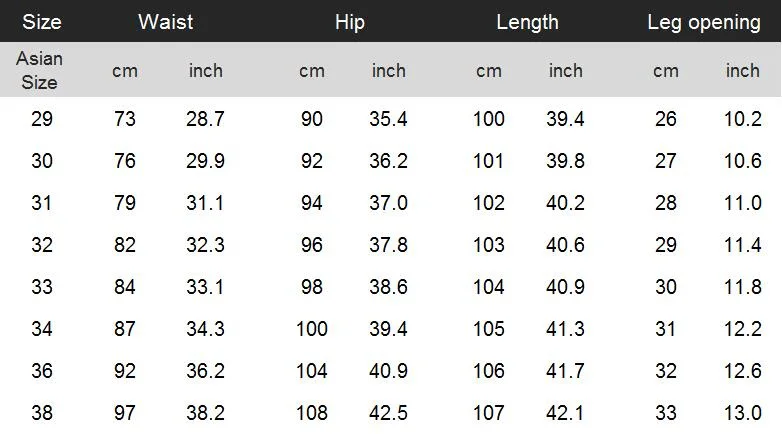The image size is (782, 434).
Task: Click length value 107 cm
Action: point(489,413)
